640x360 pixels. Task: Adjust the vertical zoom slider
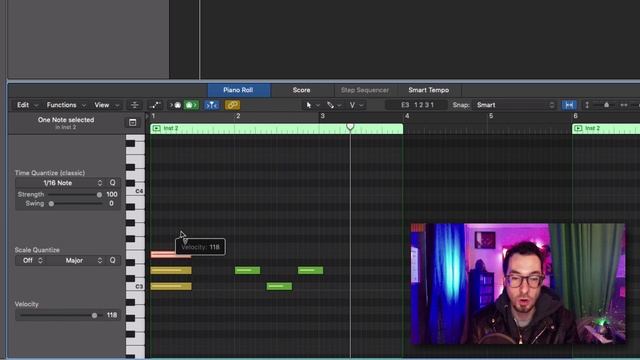[606, 105]
